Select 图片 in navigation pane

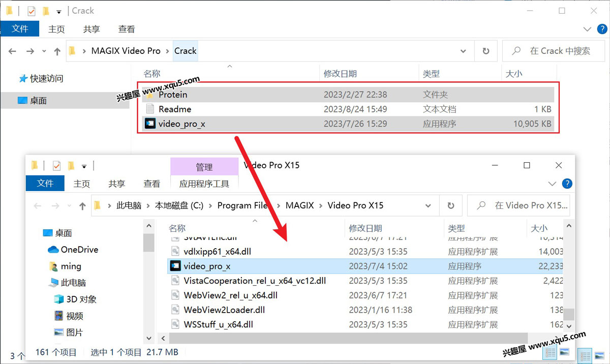68,332
